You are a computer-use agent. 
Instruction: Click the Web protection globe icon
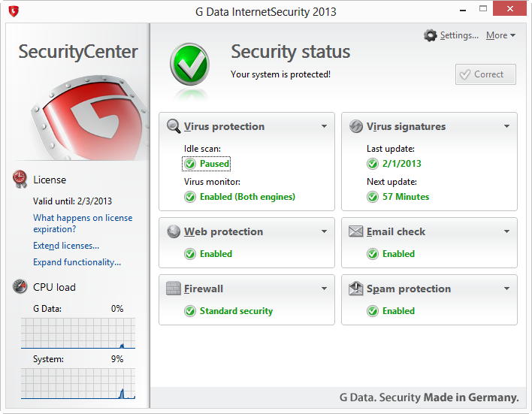[x=174, y=231]
